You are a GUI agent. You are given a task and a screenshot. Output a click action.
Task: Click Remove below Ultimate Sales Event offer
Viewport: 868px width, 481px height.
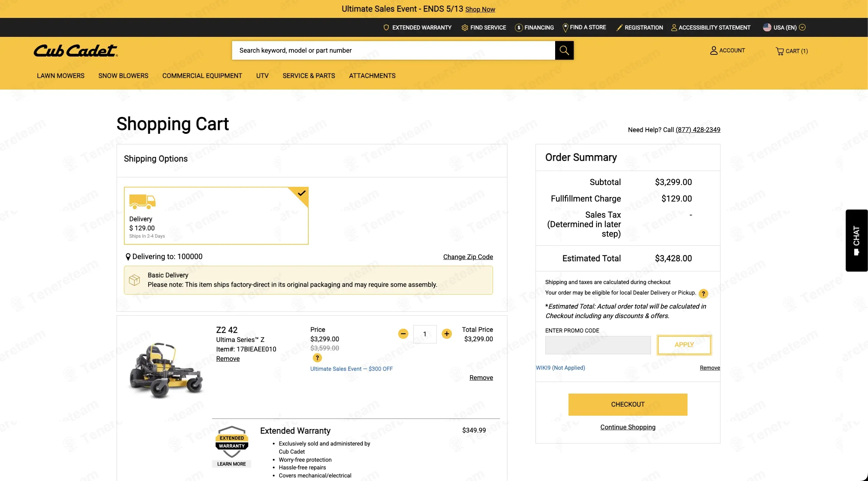[481, 377]
